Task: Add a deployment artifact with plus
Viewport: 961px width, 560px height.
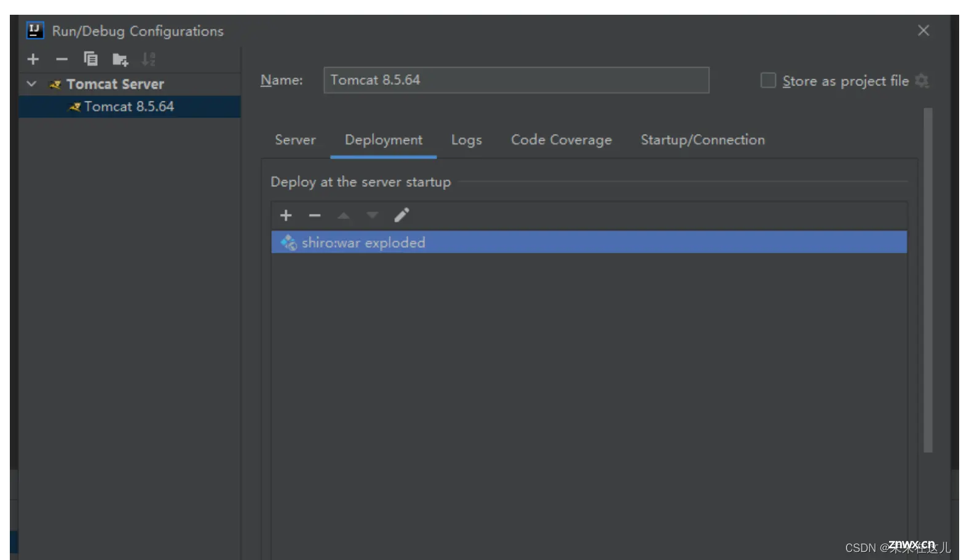Action: click(x=286, y=215)
